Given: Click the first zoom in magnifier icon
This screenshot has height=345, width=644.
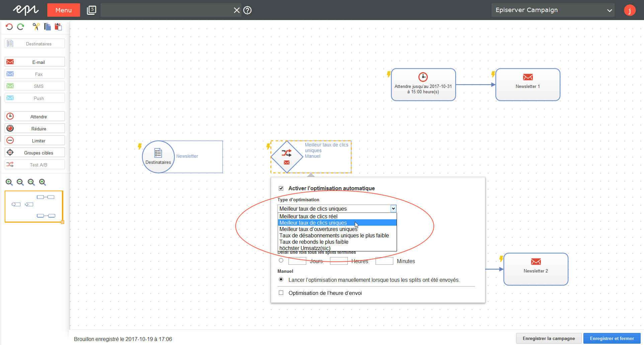Looking at the screenshot, I should pos(9,182).
